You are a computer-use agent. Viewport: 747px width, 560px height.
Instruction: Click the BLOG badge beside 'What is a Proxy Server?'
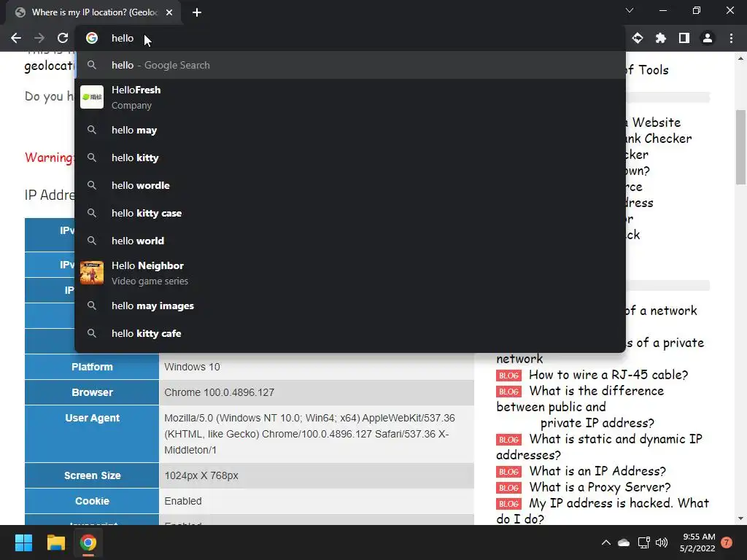click(508, 488)
